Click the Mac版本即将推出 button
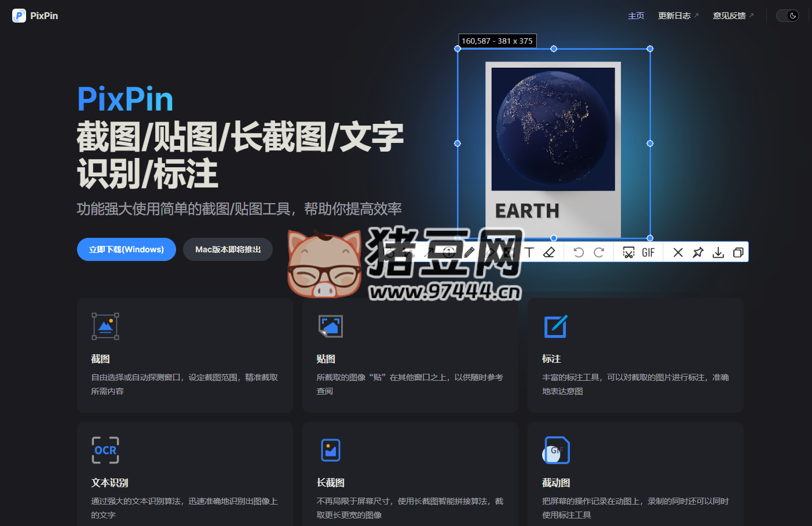The width and height of the screenshot is (812, 526). click(x=228, y=249)
